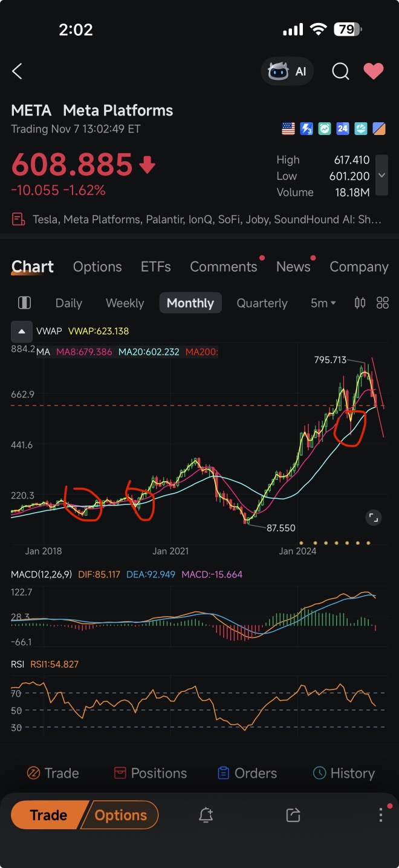
Task: Select the Quarterly timeframe
Action: pos(262,303)
